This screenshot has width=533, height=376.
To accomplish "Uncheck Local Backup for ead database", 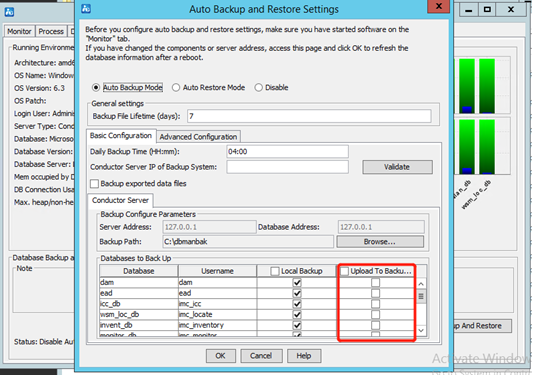I will (x=297, y=293).
